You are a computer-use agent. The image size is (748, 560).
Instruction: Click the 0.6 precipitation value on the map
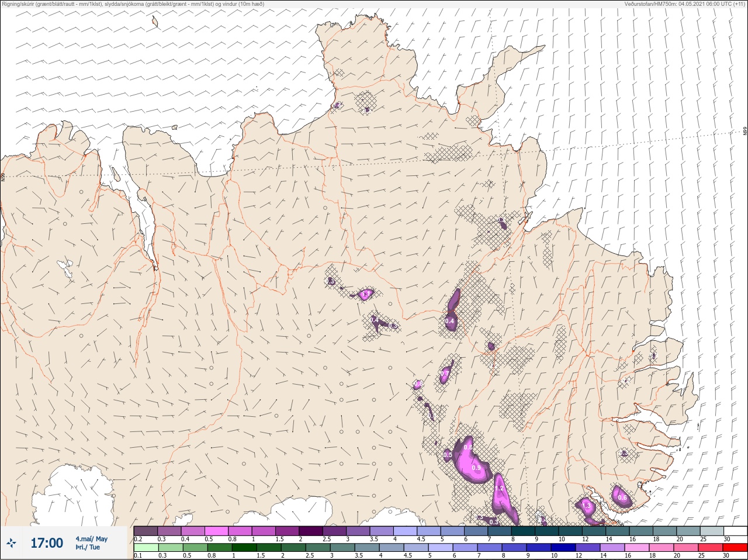[622, 498]
